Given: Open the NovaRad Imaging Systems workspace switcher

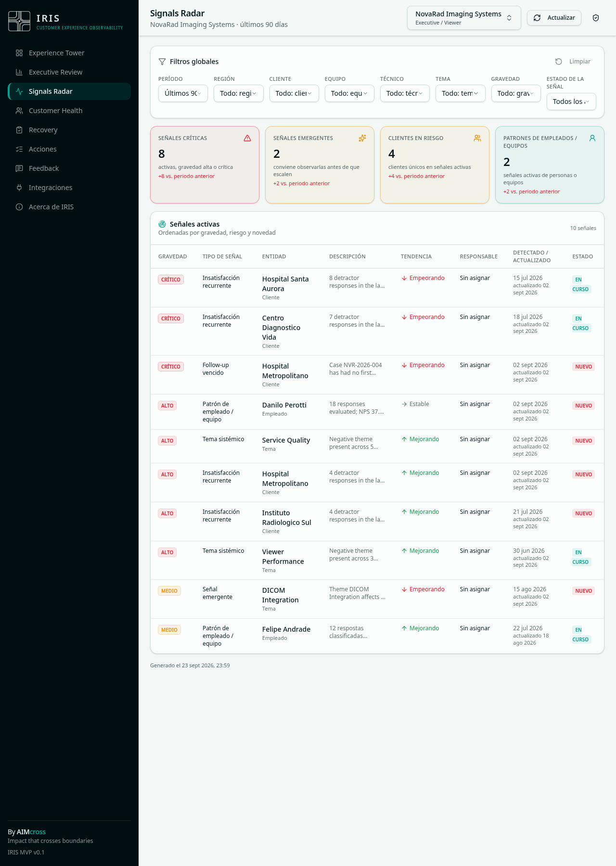Looking at the screenshot, I should tap(464, 18).
